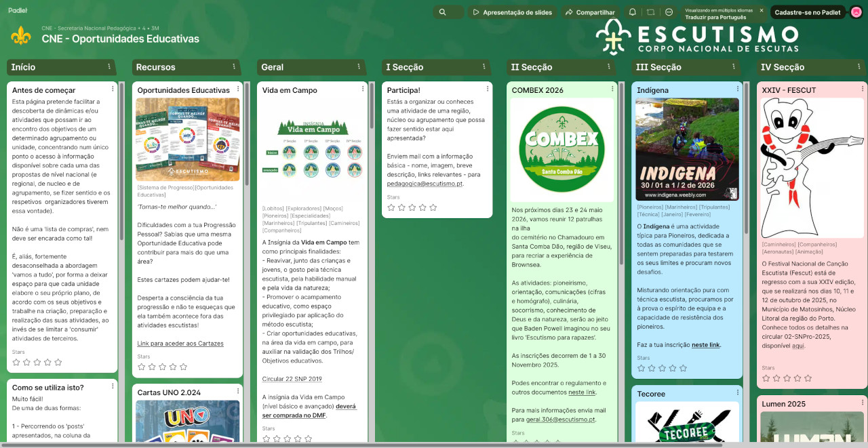Open the Cartas UNO 2.024 post menu
The image size is (868, 448).
pyautogui.click(x=237, y=391)
